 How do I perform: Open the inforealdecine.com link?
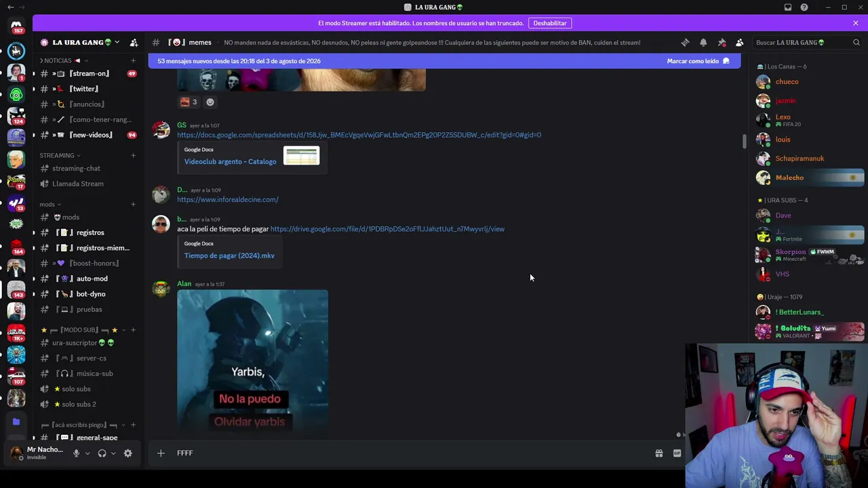pyautogui.click(x=228, y=199)
